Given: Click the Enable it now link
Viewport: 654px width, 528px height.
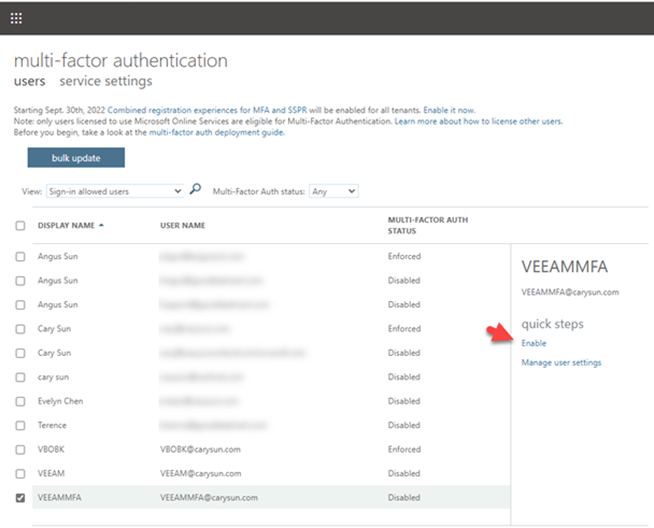Looking at the screenshot, I should pos(449,109).
